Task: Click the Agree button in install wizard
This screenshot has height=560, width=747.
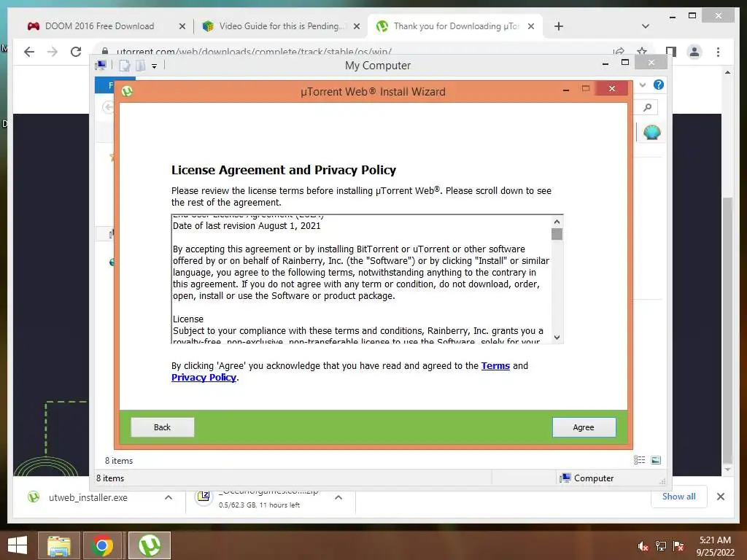Action: click(x=584, y=427)
